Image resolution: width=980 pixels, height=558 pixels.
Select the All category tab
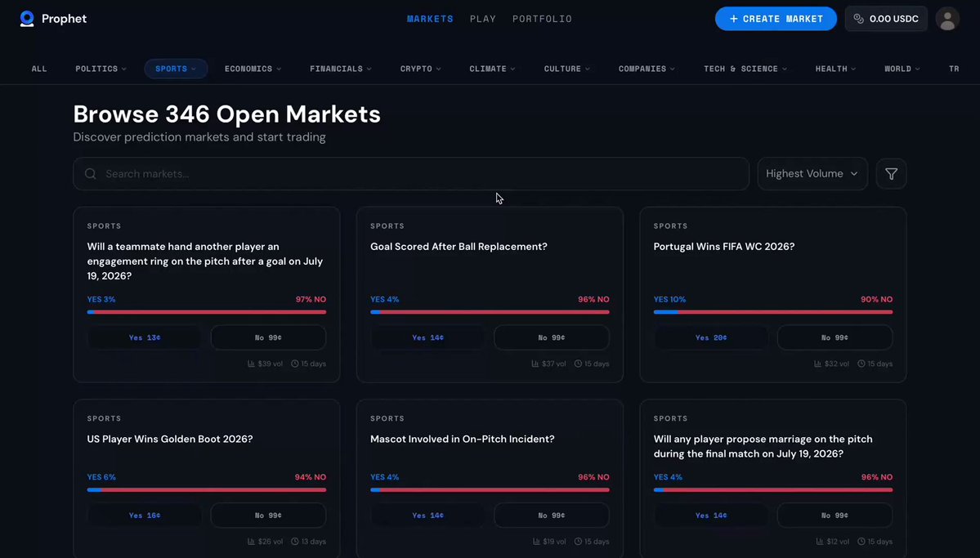(39, 69)
